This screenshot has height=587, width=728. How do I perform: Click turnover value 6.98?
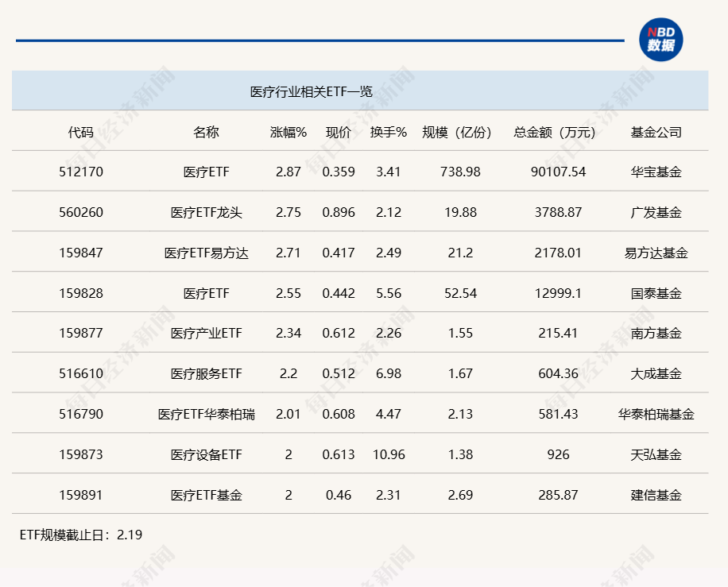(389, 373)
